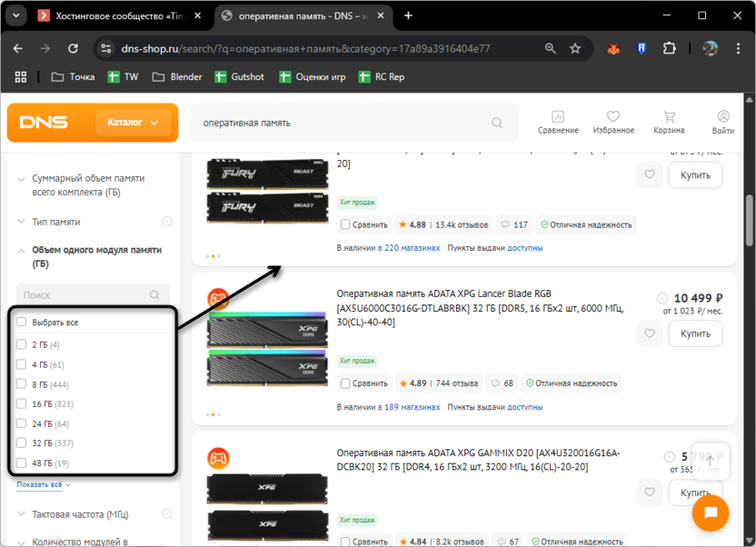Click Купить for the 10 499 ₽ ADATA Lancer
The width and height of the screenshot is (756, 547).
tap(695, 333)
